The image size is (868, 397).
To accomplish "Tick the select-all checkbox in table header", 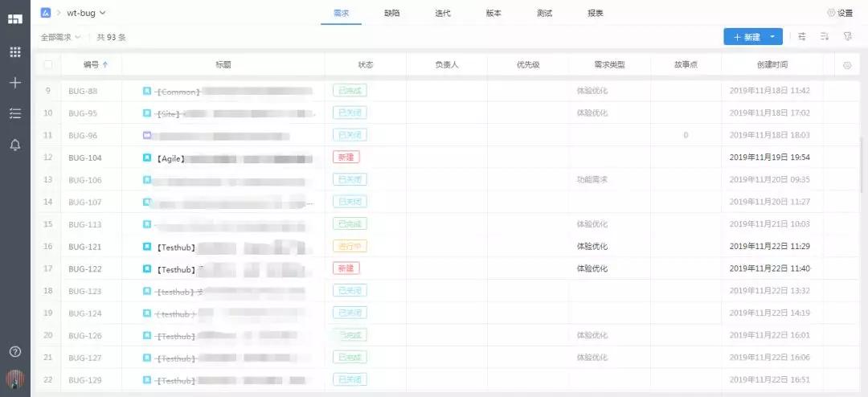I will click(x=48, y=65).
